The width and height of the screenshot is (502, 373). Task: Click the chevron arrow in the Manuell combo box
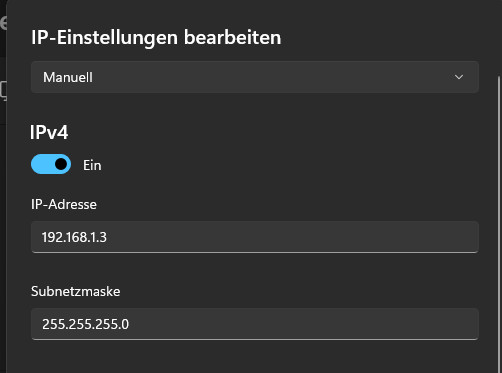459,77
